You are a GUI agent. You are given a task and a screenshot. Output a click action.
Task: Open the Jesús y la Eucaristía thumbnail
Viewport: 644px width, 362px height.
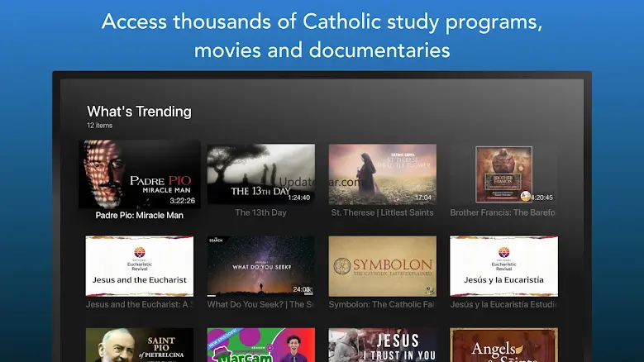(504, 266)
